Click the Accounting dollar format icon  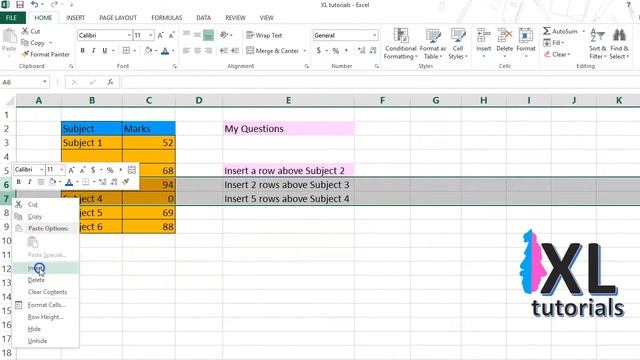coord(319,51)
